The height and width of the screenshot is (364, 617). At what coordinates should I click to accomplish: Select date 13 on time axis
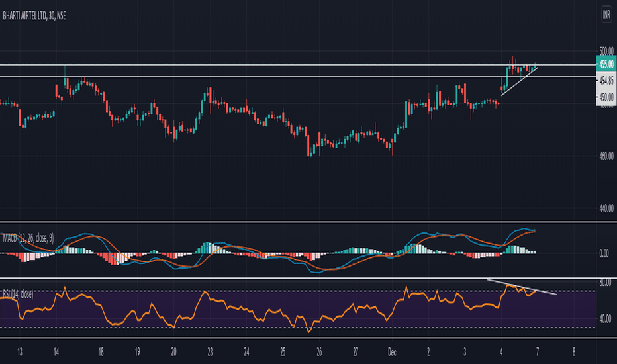coord(20,352)
